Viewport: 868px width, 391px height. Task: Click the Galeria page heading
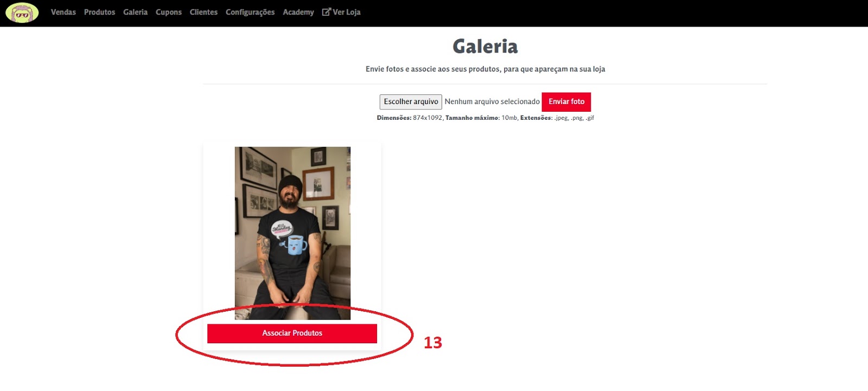pos(485,47)
